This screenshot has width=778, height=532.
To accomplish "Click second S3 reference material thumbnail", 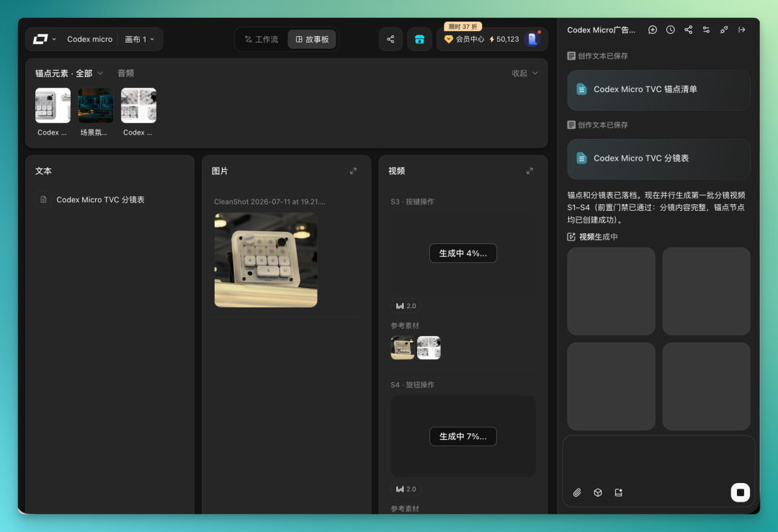I will click(x=429, y=348).
